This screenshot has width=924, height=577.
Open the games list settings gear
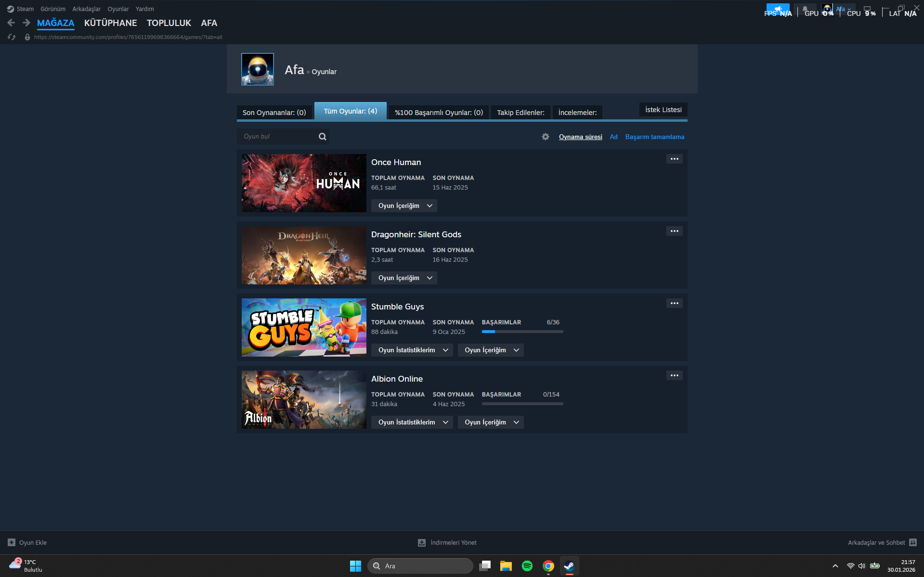(546, 137)
